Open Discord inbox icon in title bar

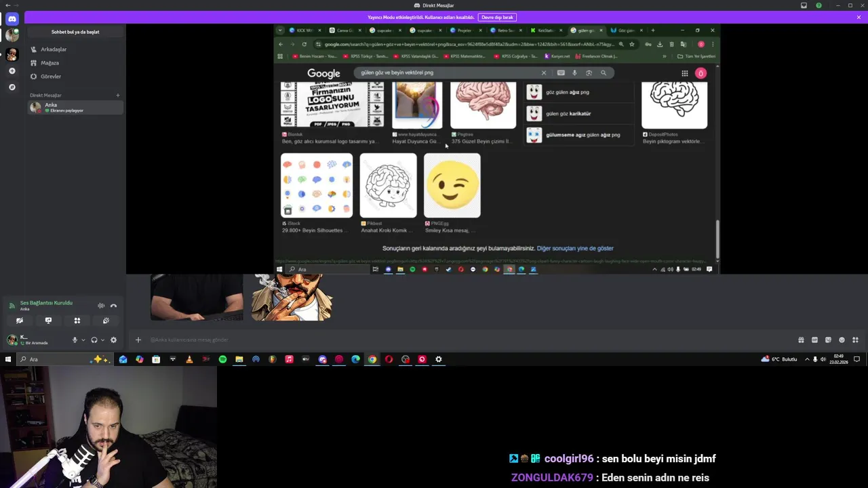coord(804,5)
